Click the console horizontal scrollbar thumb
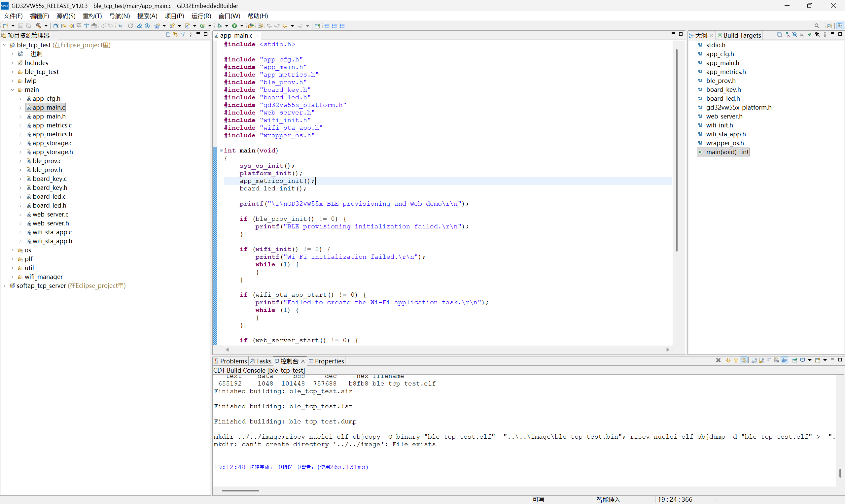 [x=240, y=490]
